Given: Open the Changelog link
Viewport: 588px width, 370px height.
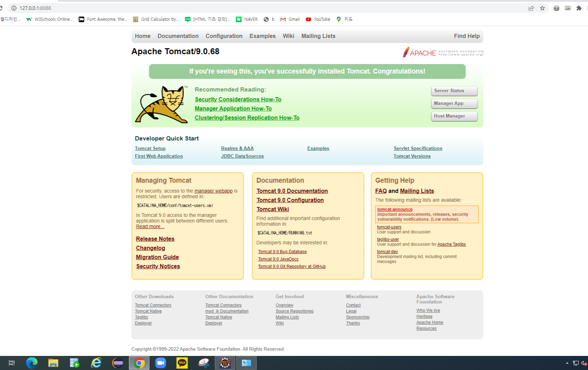Looking at the screenshot, I should click(x=151, y=248).
